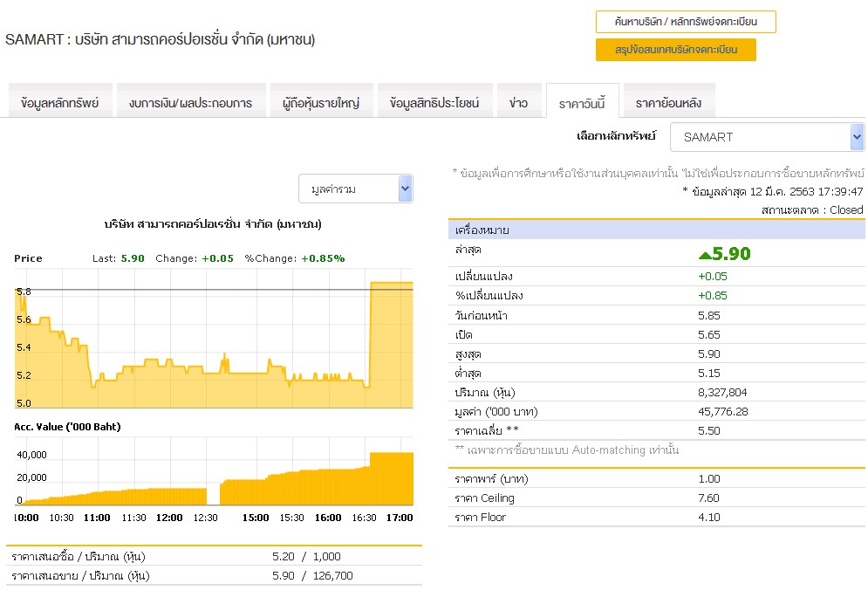Click the open price value 5.65

pyautogui.click(x=709, y=335)
